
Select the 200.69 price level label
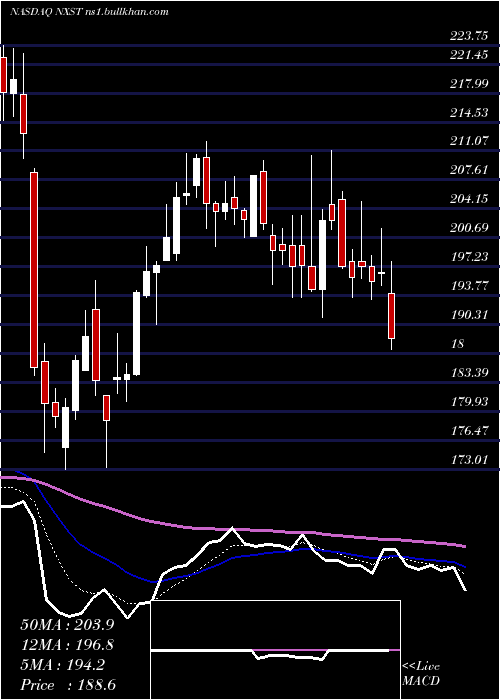pyautogui.click(x=469, y=229)
